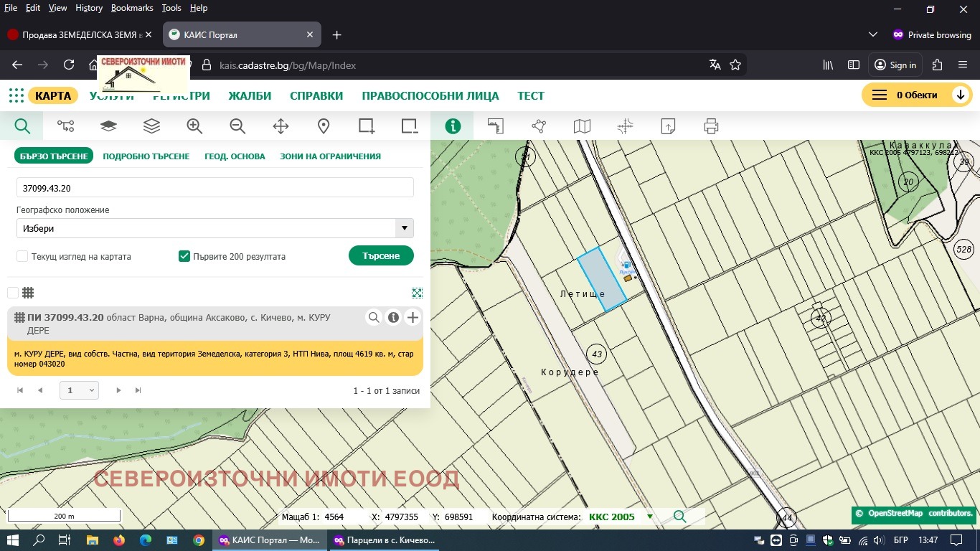
Task: Open the 'СПРАВКИ' menu item
Action: tap(316, 96)
